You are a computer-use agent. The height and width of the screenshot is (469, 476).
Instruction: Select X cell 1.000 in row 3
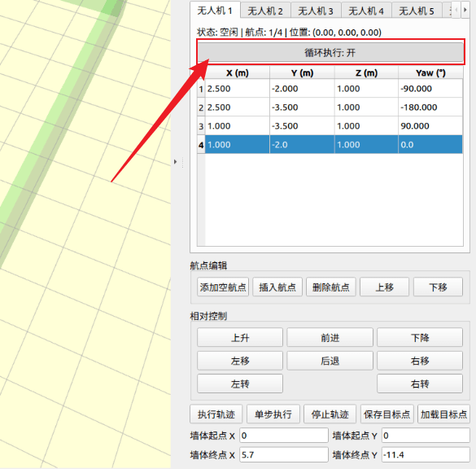click(238, 126)
